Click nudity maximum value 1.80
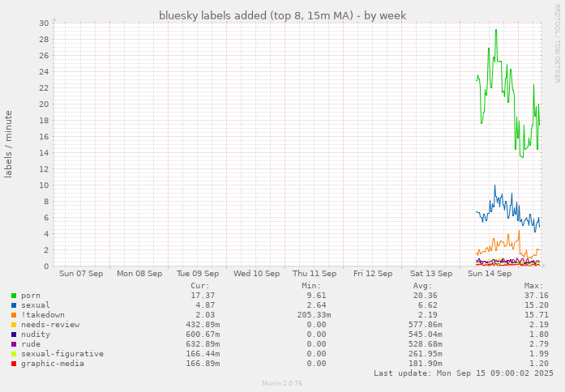The width and height of the screenshot is (565, 392). (x=539, y=334)
